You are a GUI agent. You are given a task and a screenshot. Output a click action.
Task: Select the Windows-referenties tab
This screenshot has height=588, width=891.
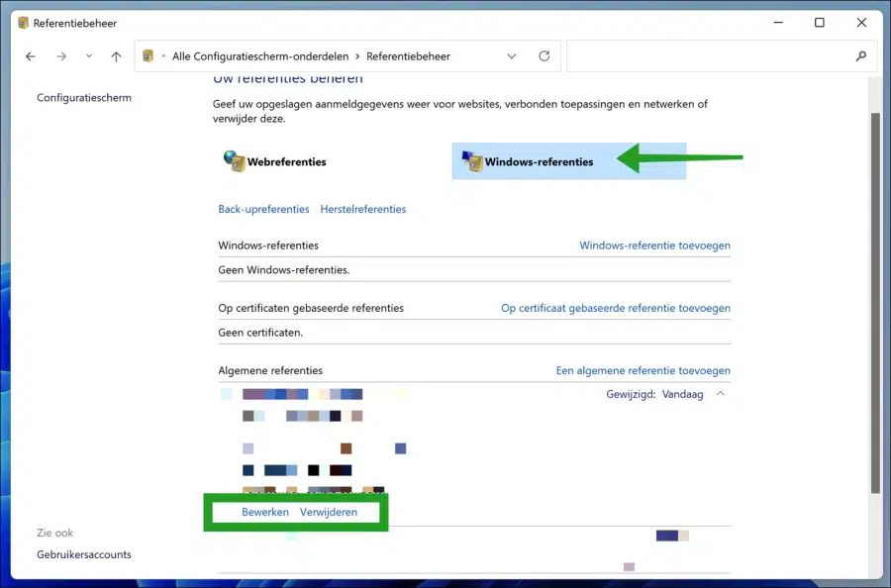tap(569, 161)
